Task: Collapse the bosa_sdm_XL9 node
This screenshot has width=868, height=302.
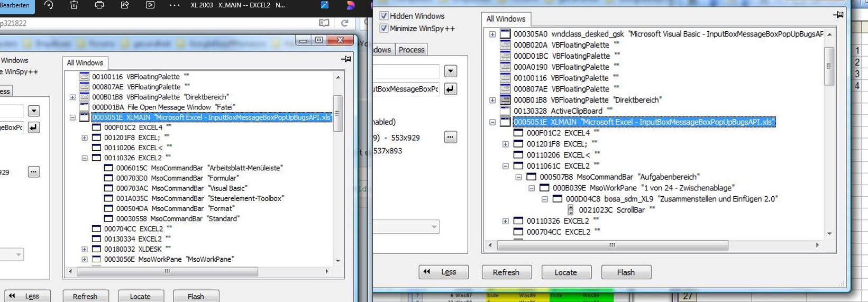Action: click(x=544, y=199)
